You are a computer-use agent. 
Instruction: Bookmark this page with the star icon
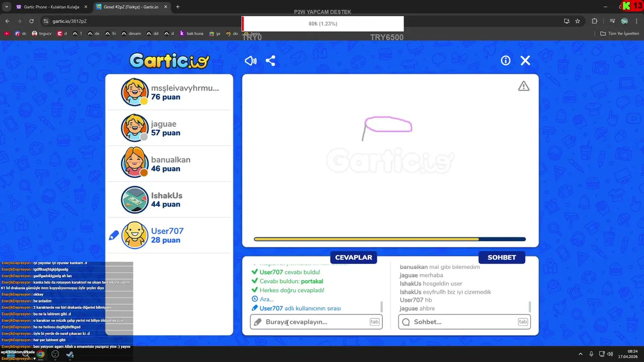(x=578, y=21)
